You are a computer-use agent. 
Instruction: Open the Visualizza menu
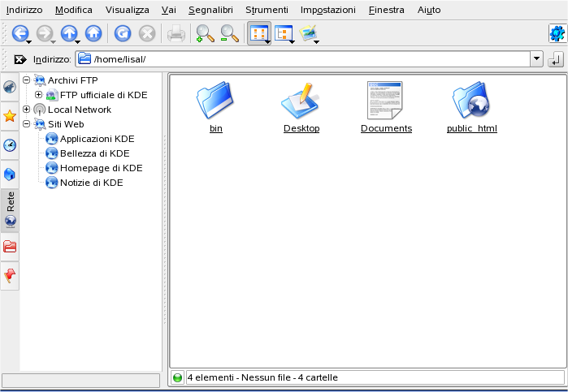pyautogui.click(x=127, y=10)
